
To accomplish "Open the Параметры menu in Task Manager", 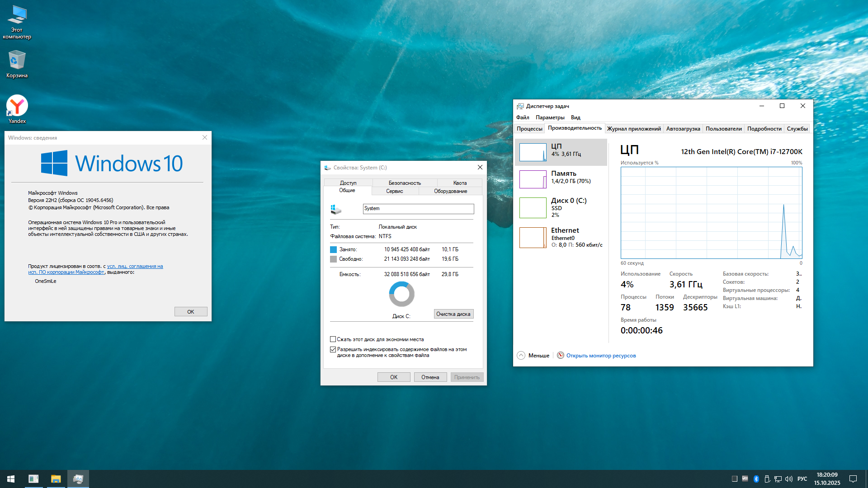I will coord(550,117).
